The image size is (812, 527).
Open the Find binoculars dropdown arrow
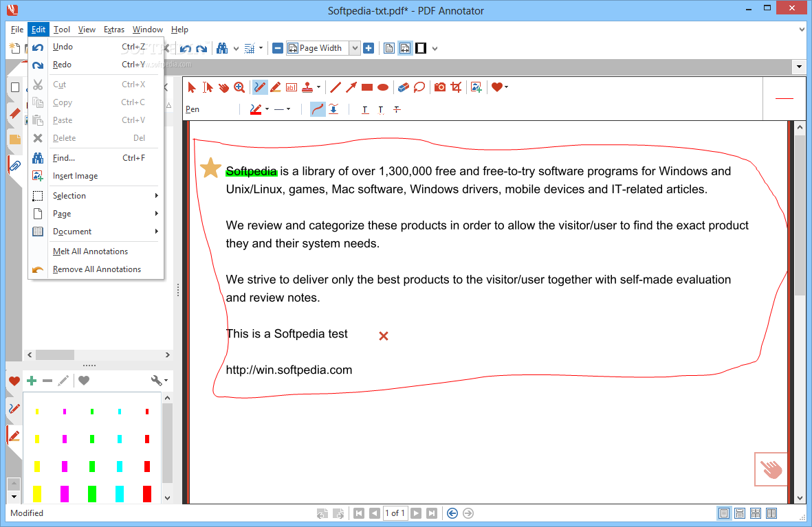[x=236, y=49]
